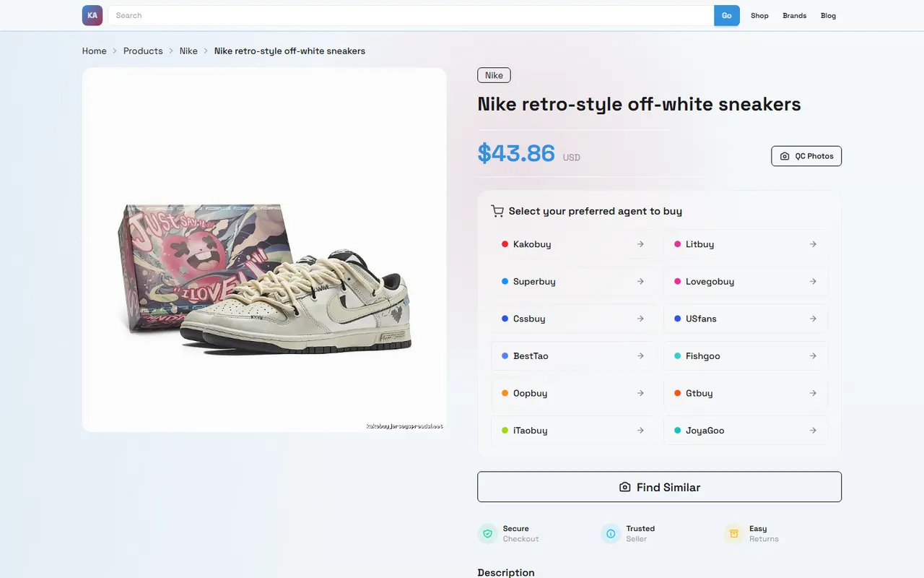Image resolution: width=924 pixels, height=578 pixels.
Task: Click the USD currency label
Action: [x=571, y=158]
